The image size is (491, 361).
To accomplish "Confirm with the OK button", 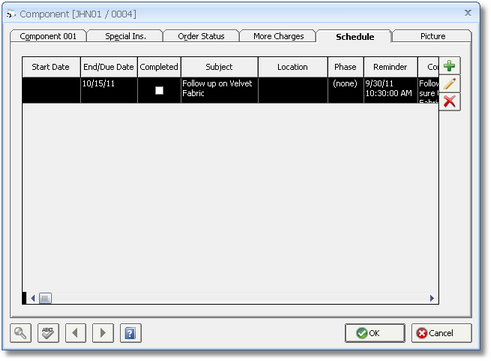I will click(375, 333).
